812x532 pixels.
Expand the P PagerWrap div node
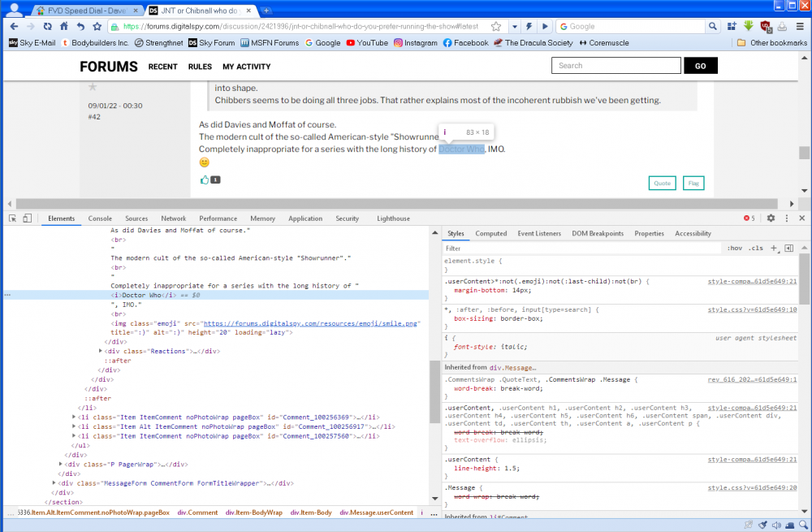pos(61,464)
